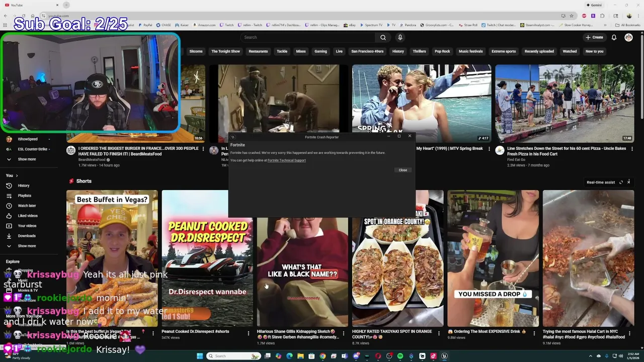Open Unreal Engine icon in the taskbar

coord(444,356)
